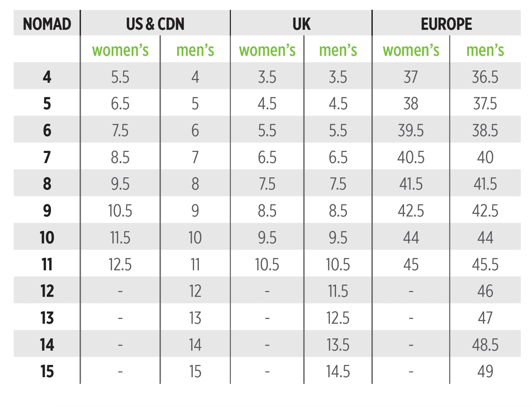Select women's subheader under UK
The height and width of the screenshot is (407, 532).
coord(267,50)
